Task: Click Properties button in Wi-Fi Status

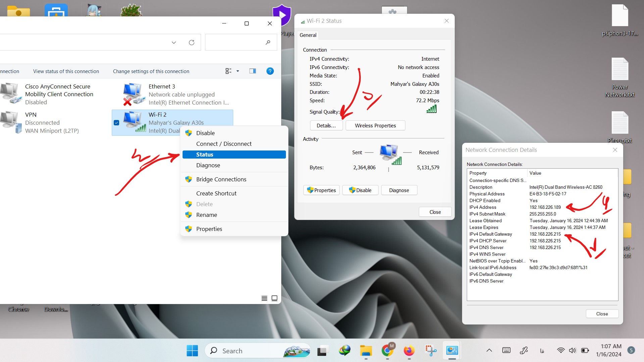Action: (321, 190)
